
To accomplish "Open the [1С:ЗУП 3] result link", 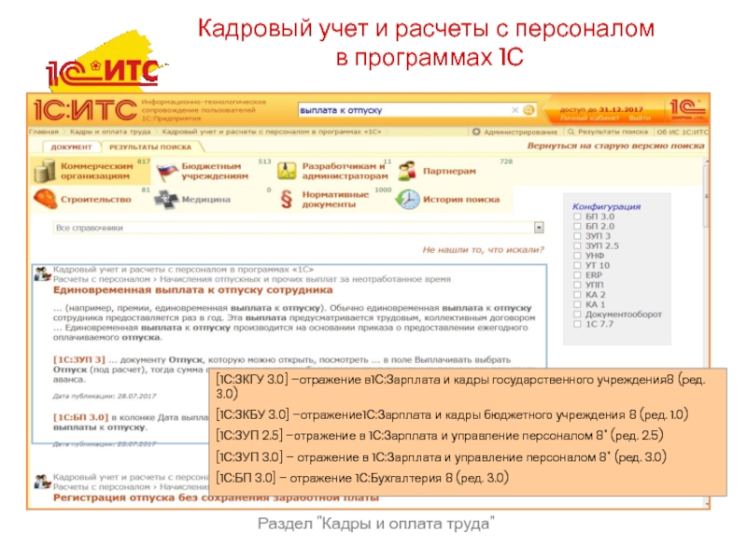I will (78, 359).
